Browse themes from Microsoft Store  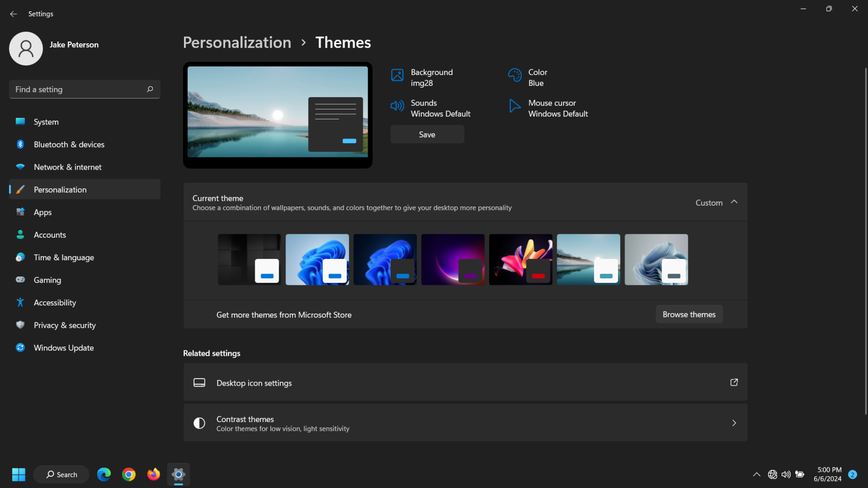click(x=689, y=314)
